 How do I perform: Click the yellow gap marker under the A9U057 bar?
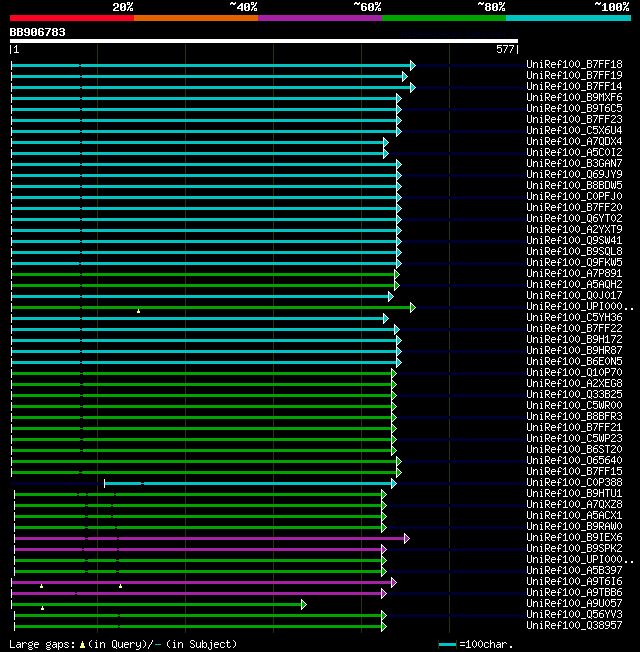pyautogui.click(x=42, y=608)
